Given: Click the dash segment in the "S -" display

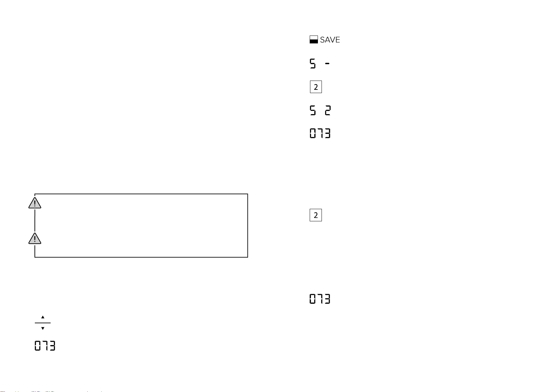Looking at the screenshot, I should 327,64.
